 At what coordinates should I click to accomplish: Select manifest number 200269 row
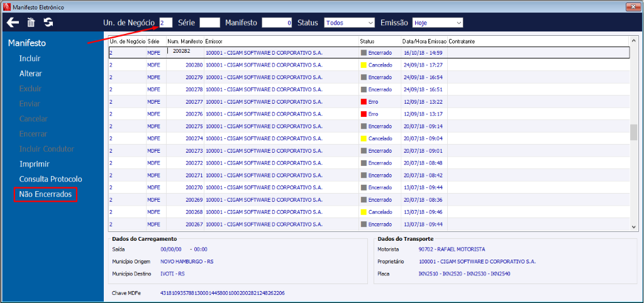pyautogui.click(x=369, y=200)
